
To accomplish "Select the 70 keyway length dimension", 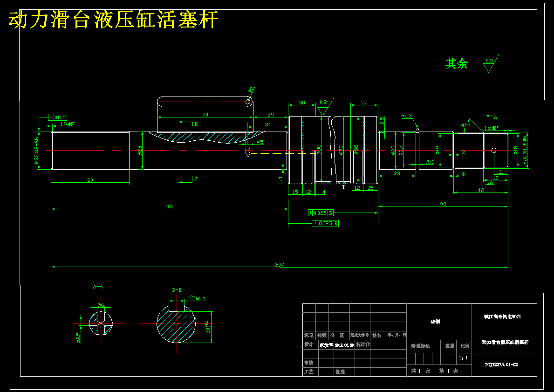I will point(205,115).
